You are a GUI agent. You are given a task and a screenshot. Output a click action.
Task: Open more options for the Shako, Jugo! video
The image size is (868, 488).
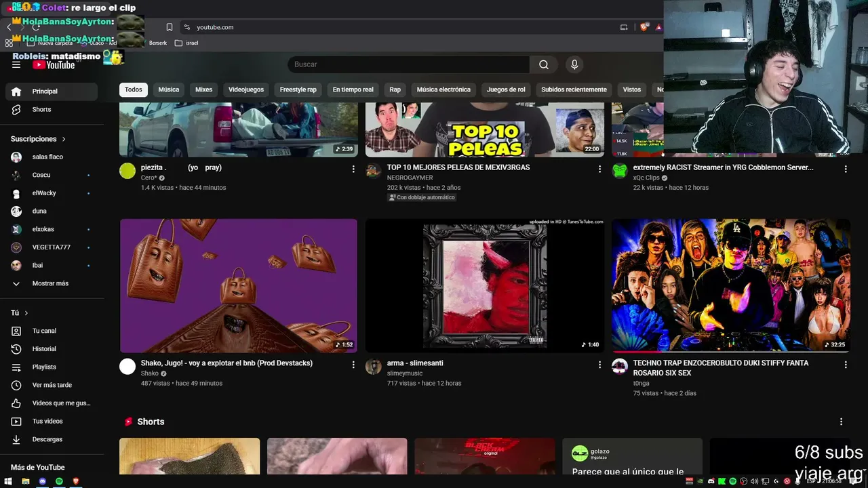click(x=353, y=365)
